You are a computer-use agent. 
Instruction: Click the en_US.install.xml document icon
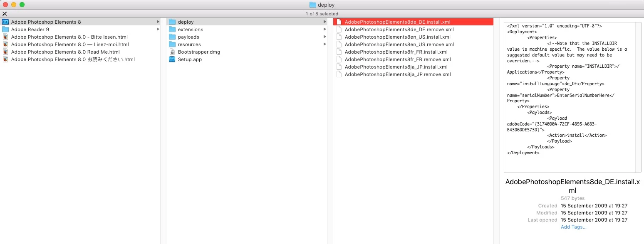tap(339, 37)
